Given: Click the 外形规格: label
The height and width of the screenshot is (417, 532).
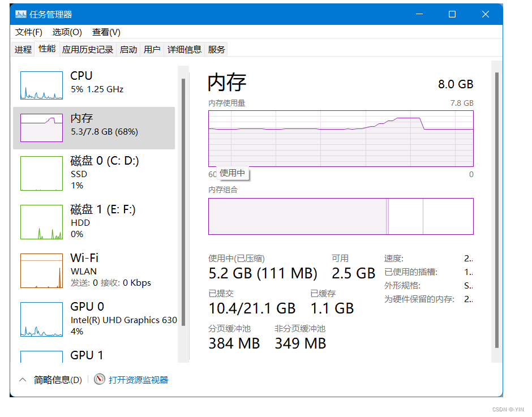Looking at the screenshot, I should click(402, 286).
